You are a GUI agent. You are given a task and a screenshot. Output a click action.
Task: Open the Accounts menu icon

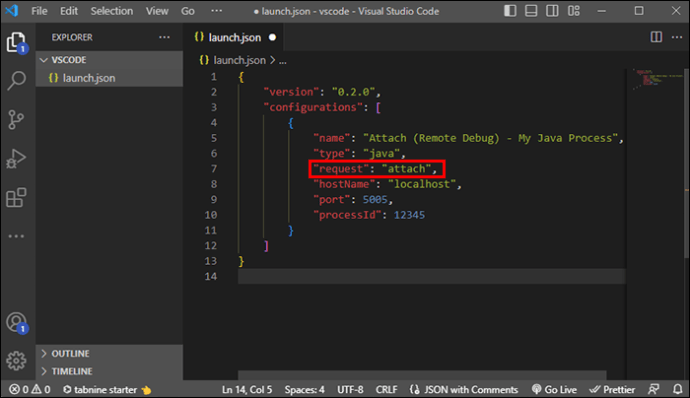click(x=17, y=323)
